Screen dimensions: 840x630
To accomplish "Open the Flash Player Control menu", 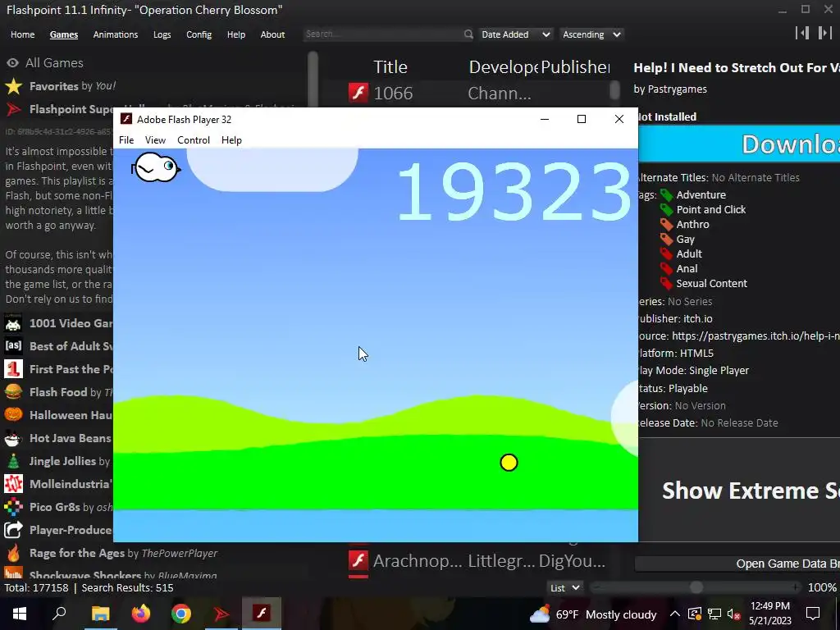I will tap(194, 139).
